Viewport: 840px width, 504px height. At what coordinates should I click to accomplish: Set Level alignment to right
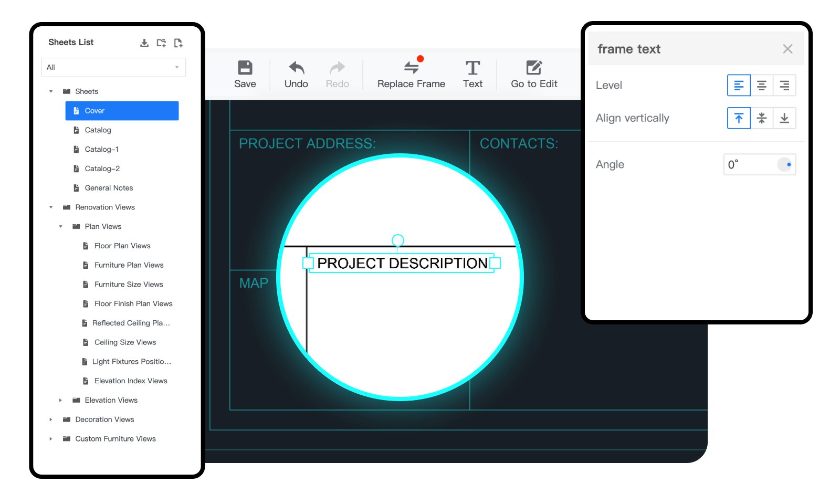[784, 85]
